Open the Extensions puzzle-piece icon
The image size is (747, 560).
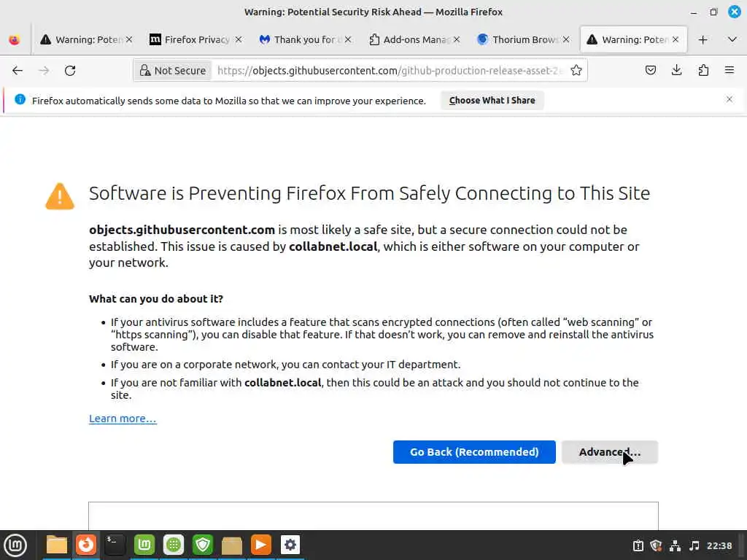tap(703, 71)
